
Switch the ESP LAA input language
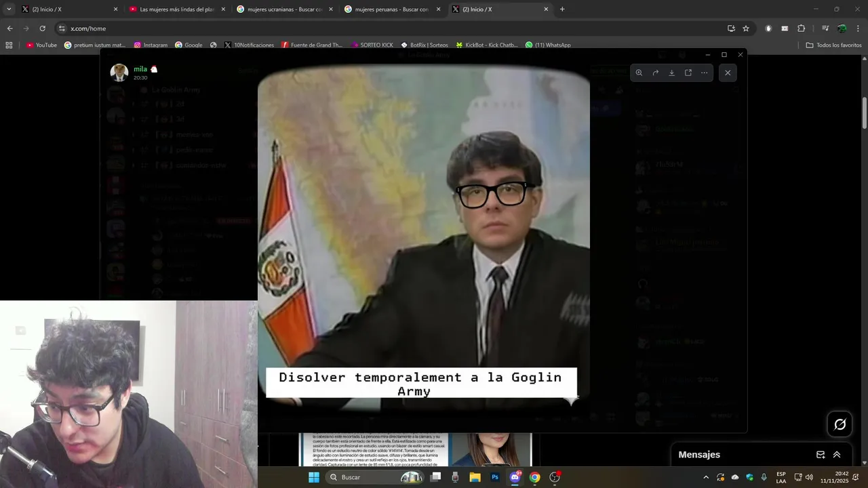pyautogui.click(x=781, y=477)
